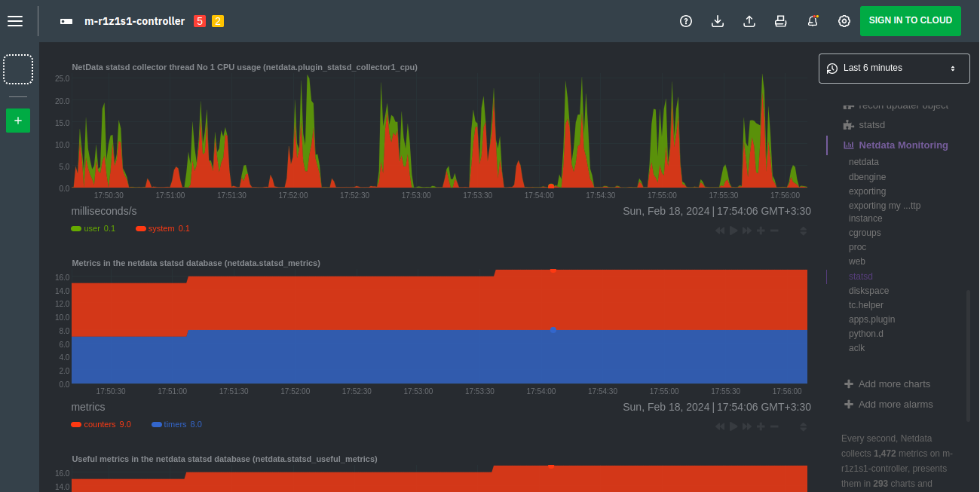Select dbengine in the sidebar menu
Image resolution: width=980 pixels, height=492 pixels.
pos(867,176)
